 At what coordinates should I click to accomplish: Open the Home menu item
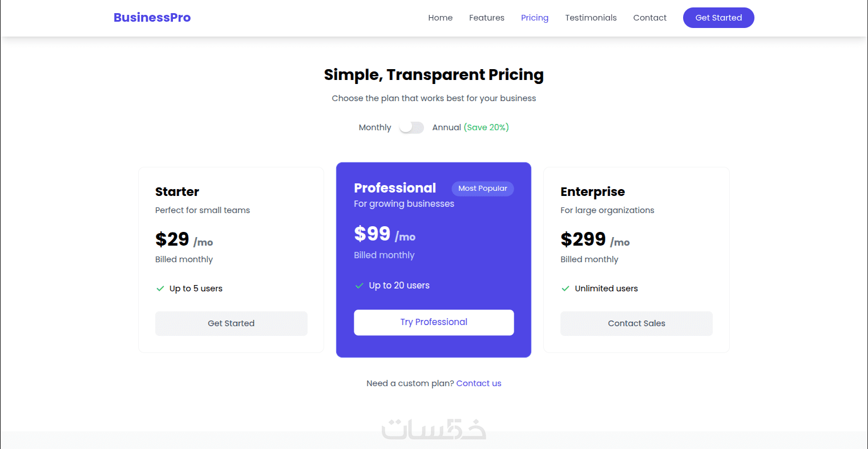441,18
